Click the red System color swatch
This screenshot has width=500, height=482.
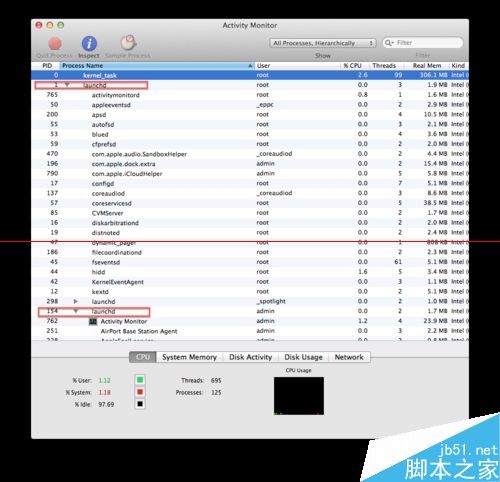click(x=140, y=392)
